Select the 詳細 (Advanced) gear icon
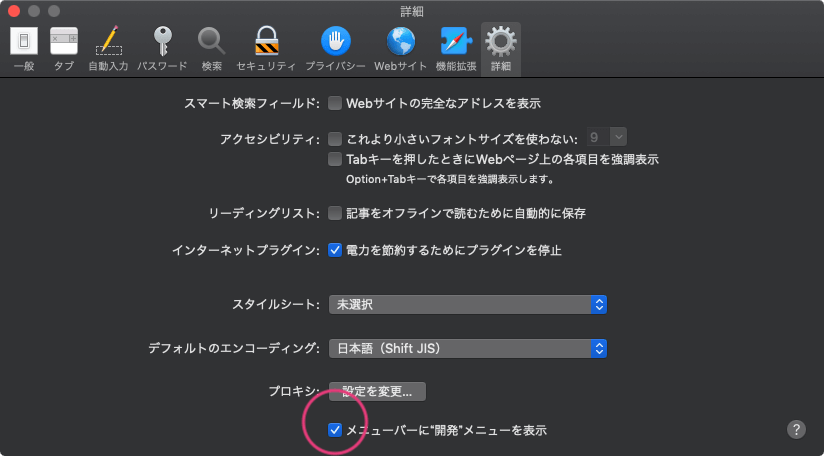The image size is (824, 456). (500, 47)
